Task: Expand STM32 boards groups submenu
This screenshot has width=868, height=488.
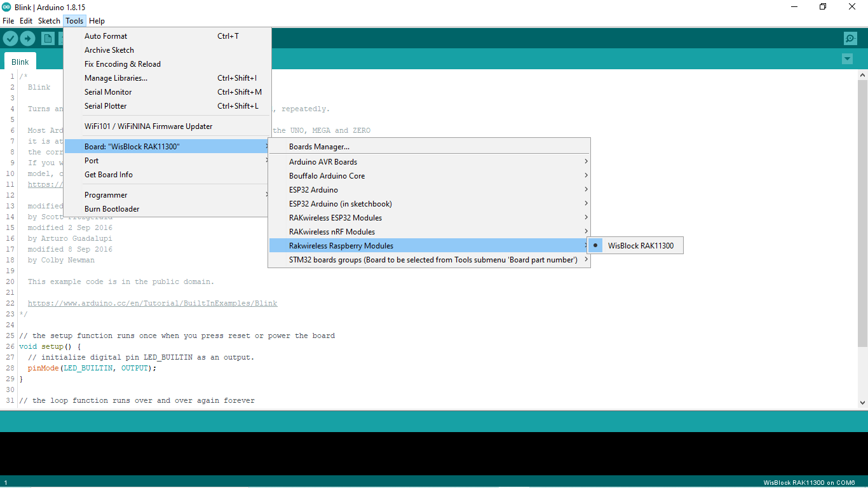Action: [x=430, y=260]
